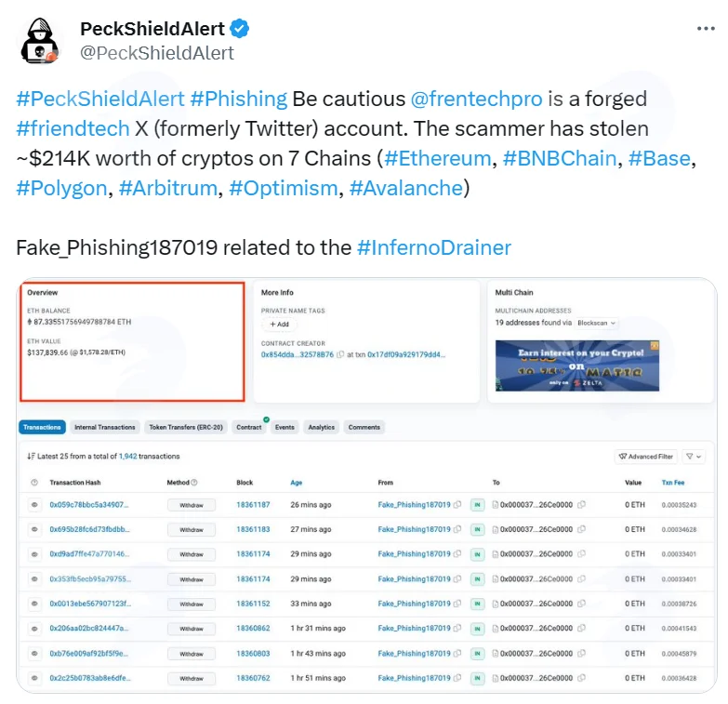Open the filter funnel dropdown next to Advanced Filter
Screen dimensions: 728x704
pos(694,457)
